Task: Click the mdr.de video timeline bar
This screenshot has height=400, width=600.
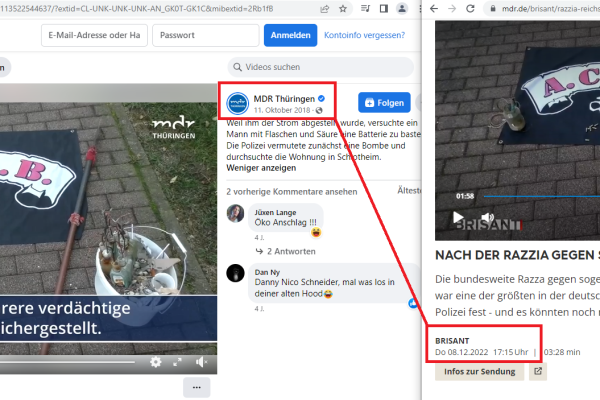Action: coord(542,196)
